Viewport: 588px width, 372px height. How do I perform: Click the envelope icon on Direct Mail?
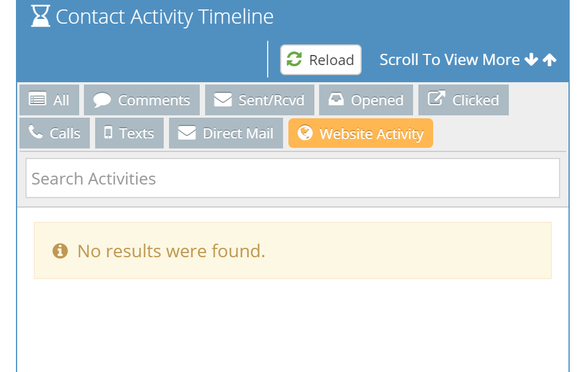click(x=187, y=133)
